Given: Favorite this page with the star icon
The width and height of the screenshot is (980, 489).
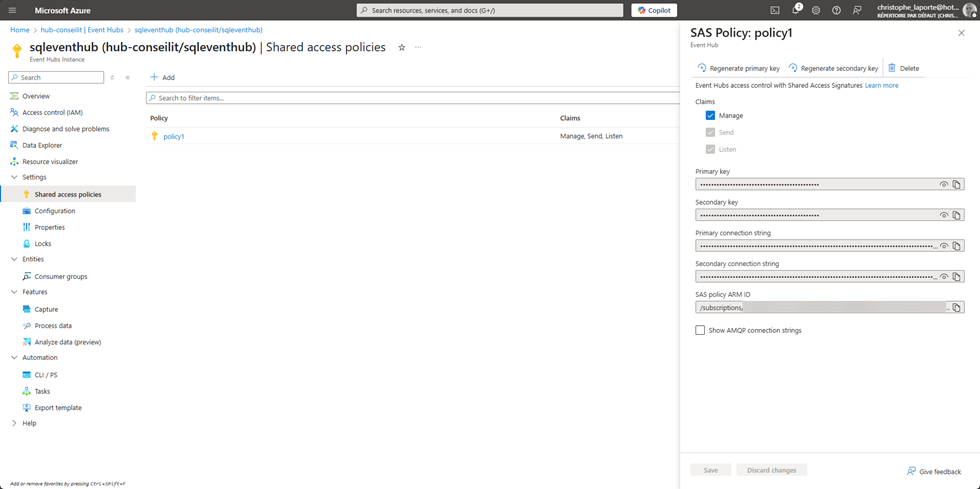Looking at the screenshot, I should tap(402, 48).
